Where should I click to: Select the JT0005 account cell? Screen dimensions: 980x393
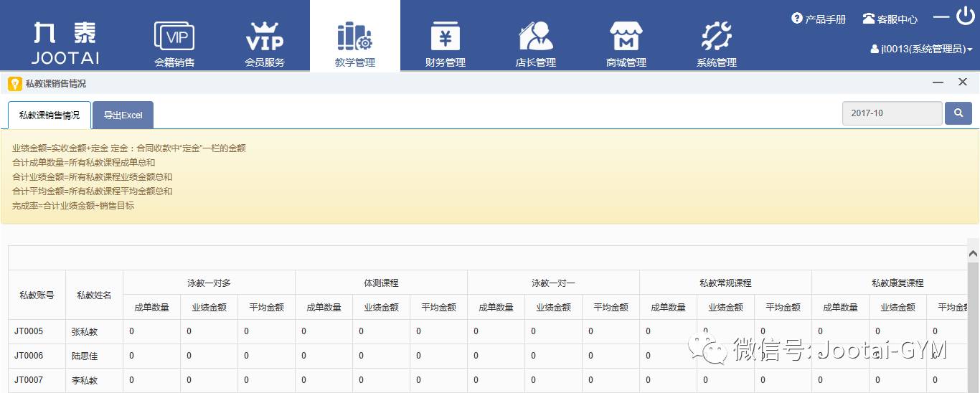[x=37, y=331]
